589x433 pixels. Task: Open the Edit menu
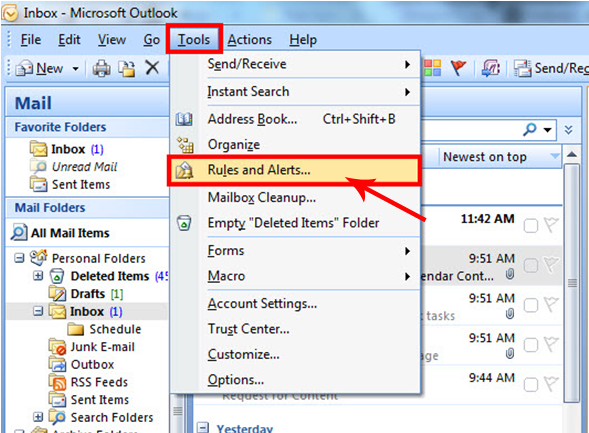coord(69,39)
